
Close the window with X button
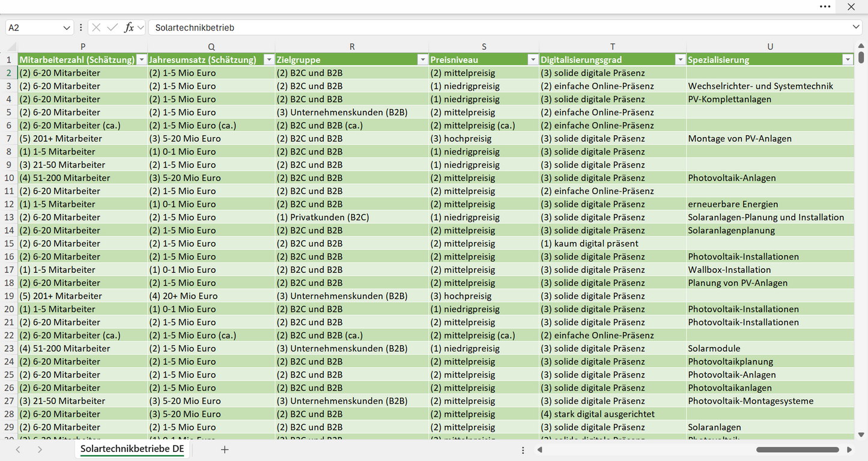point(851,7)
